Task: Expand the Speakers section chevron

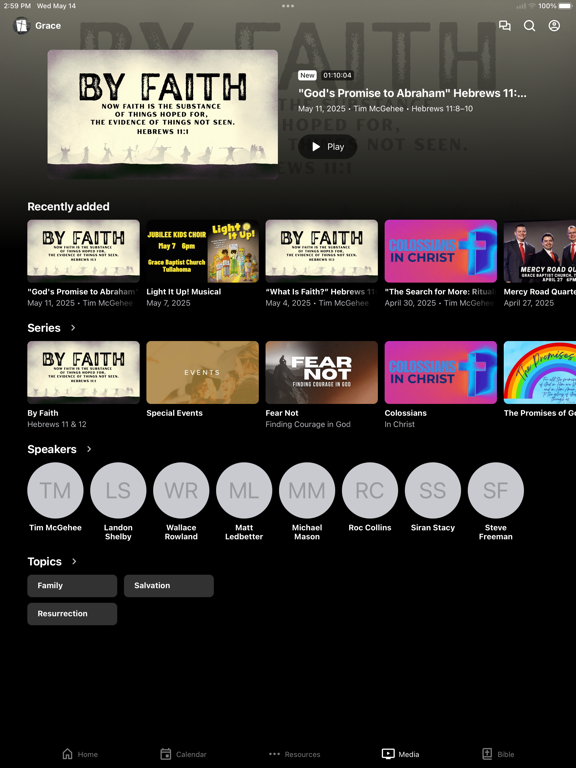Action: 89,449
